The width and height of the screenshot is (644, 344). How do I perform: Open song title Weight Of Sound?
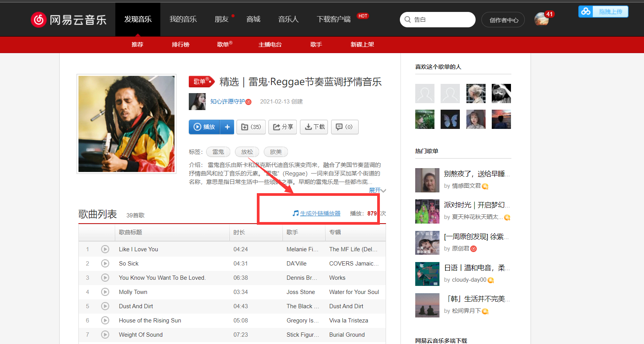point(141,335)
